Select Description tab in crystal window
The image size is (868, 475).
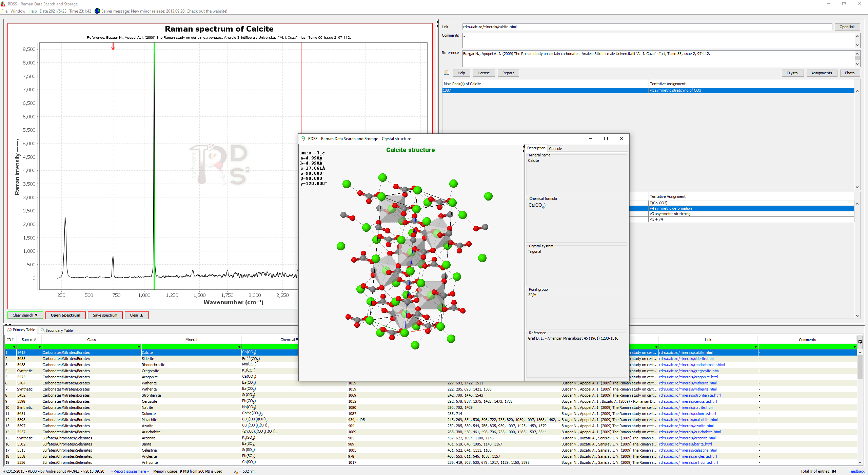pyautogui.click(x=536, y=148)
